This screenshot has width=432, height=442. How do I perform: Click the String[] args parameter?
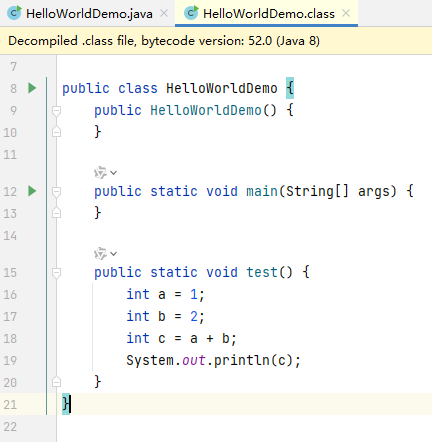pyautogui.click(x=338, y=191)
